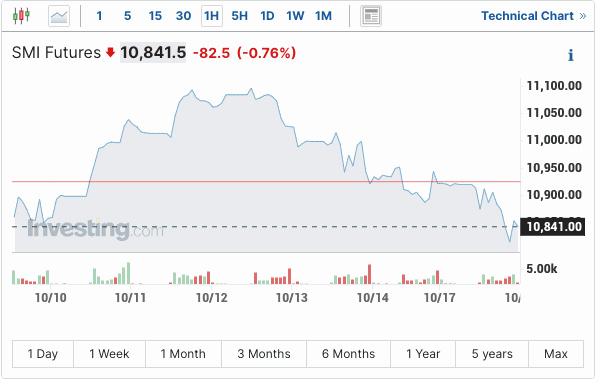The width and height of the screenshot is (595, 379).
Task: Click the 10/10 date label
Action: tap(50, 297)
